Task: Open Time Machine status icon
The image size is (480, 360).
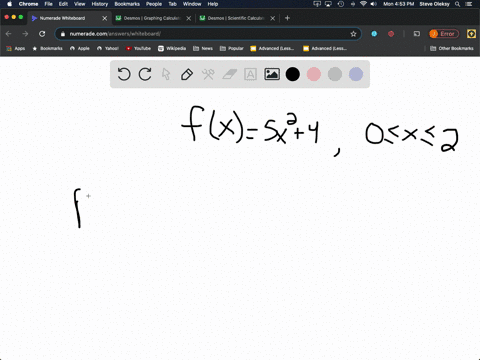Action: point(341,4)
